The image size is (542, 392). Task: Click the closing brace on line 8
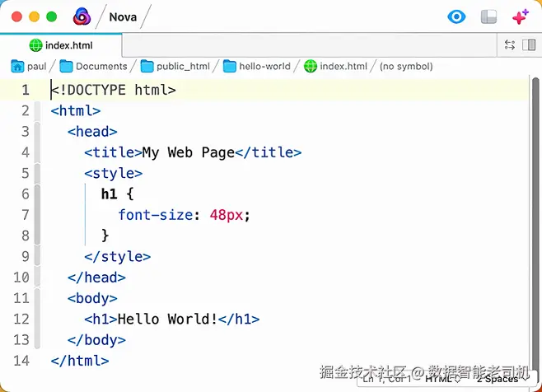point(105,236)
